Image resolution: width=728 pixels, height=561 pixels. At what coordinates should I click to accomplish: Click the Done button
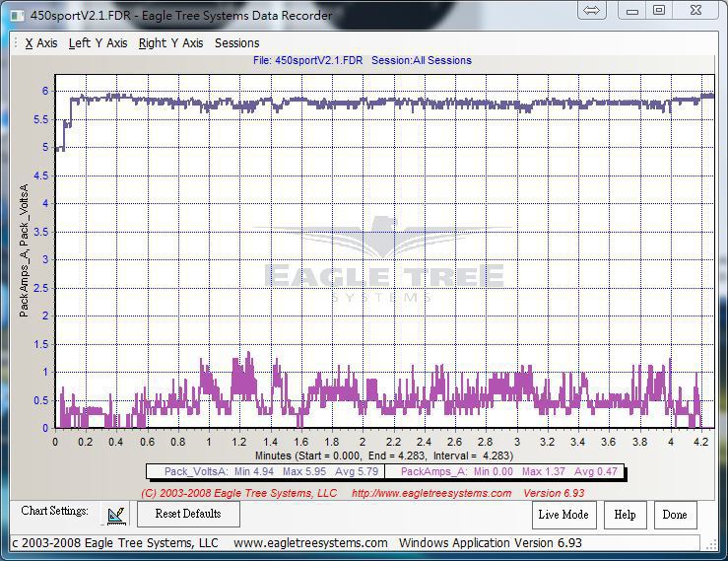tap(675, 515)
